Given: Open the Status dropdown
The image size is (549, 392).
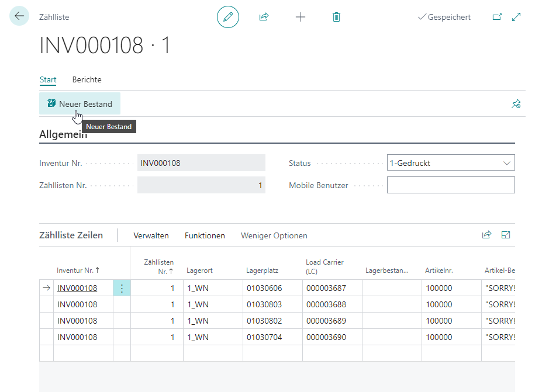Looking at the screenshot, I should 451,163.
